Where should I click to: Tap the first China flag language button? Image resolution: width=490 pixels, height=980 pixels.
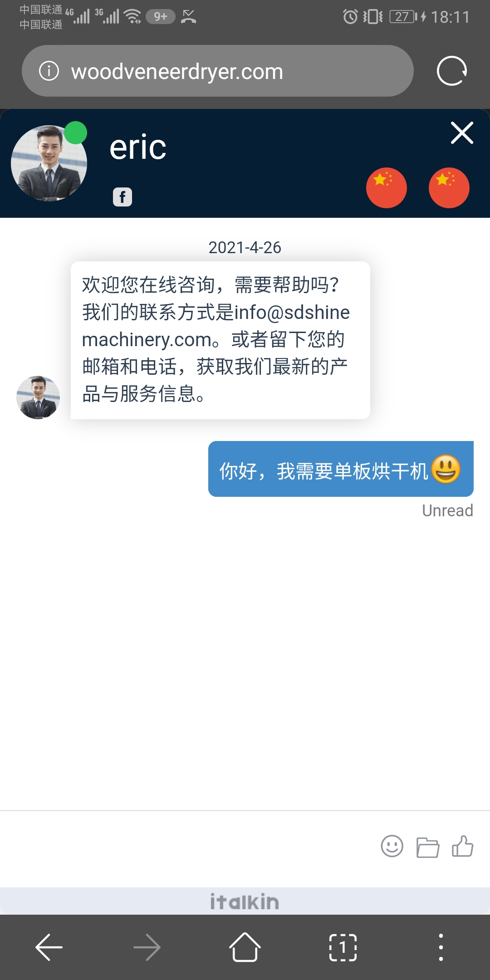387,188
